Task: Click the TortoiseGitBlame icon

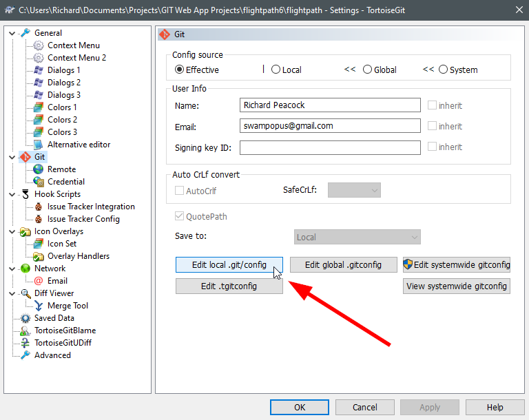Action: [25, 330]
